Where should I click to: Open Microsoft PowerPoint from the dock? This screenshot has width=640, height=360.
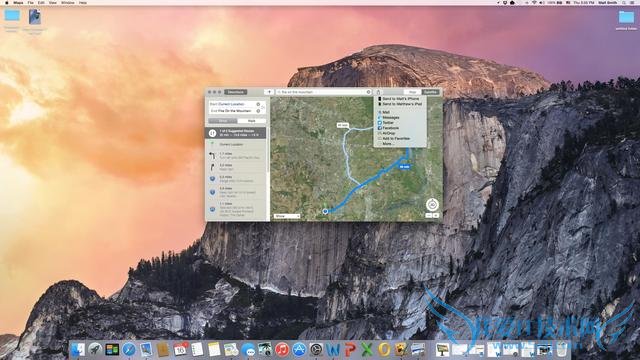(350, 349)
